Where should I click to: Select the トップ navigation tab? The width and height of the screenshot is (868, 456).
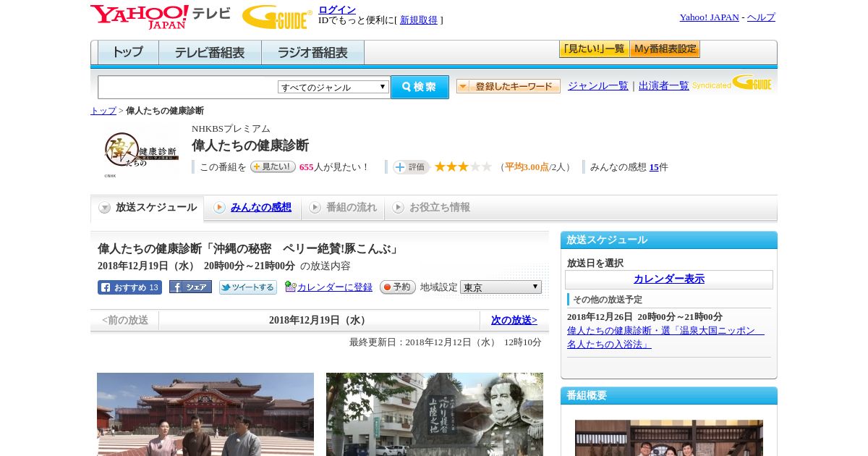(128, 53)
